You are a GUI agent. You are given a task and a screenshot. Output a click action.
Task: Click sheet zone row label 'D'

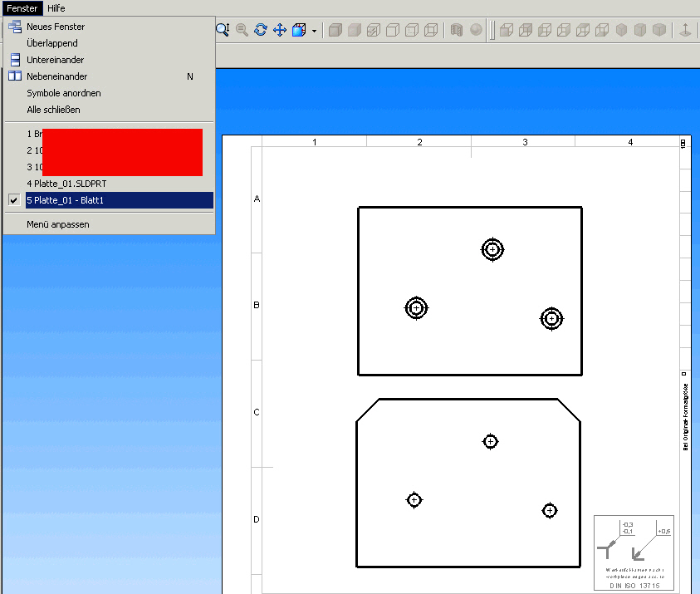(x=257, y=519)
